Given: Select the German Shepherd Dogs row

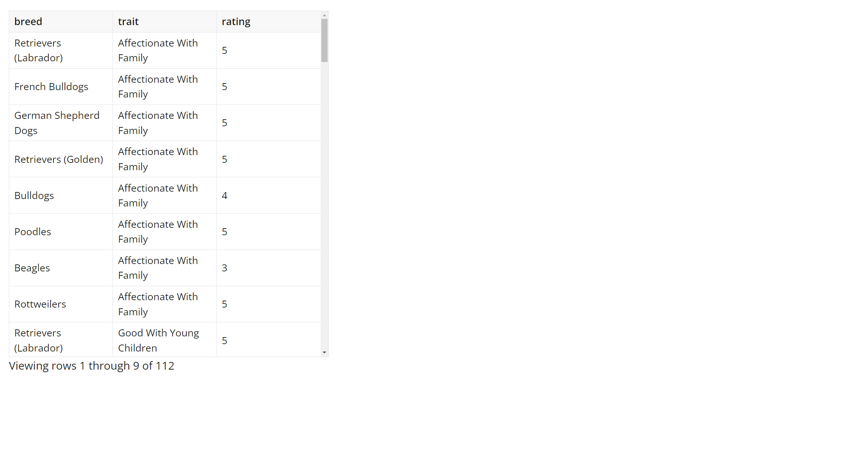Looking at the screenshot, I should [x=60, y=123].
